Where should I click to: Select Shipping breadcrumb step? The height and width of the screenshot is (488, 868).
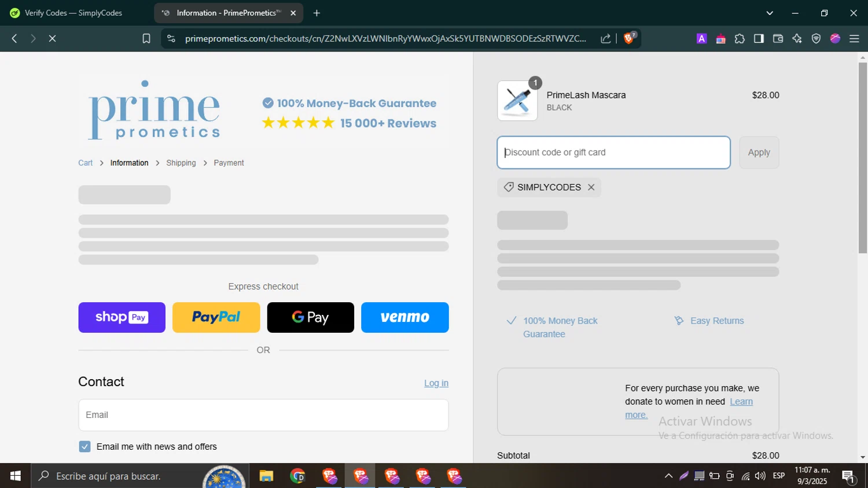click(x=181, y=163)
